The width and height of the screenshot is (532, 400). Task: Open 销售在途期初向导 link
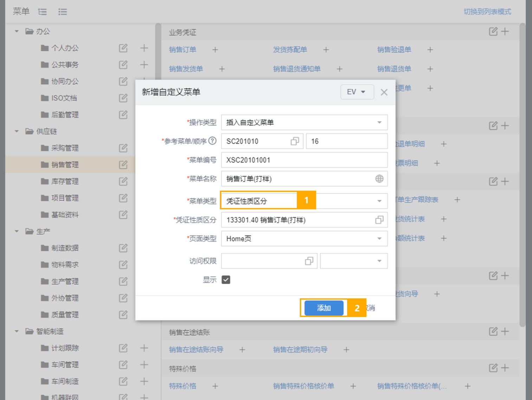coord(300,349)
